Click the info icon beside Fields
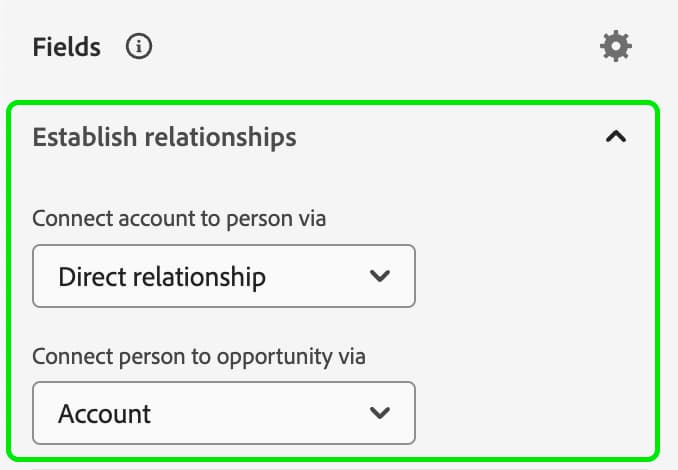The width and height of the screenshot is (678, 470). tap(139, 47)
